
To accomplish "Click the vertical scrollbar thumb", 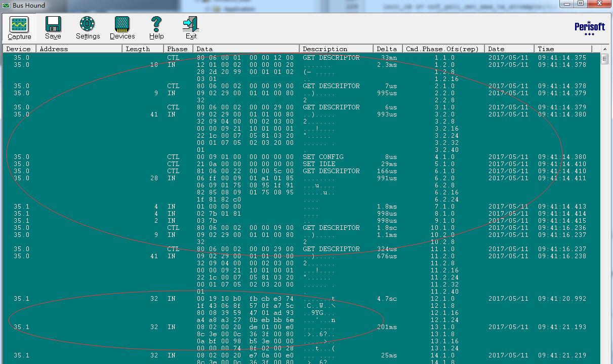I will click(x=604, y=59).
